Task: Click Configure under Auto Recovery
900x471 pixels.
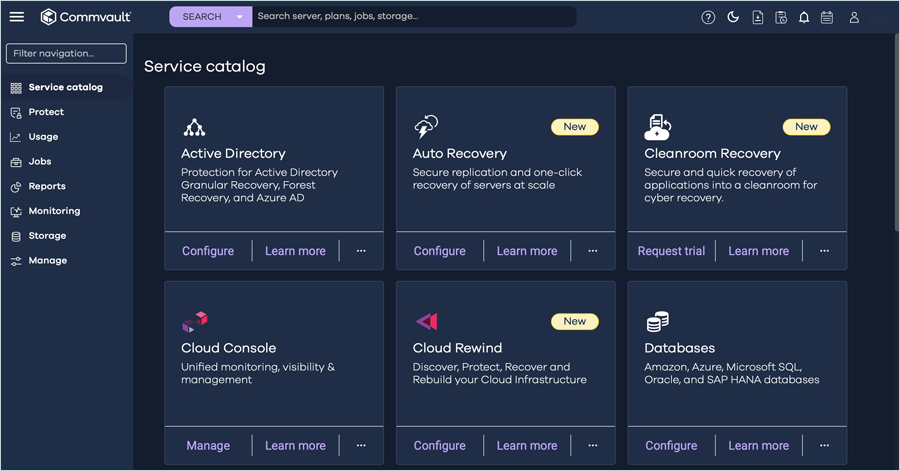Action: pos(439,251)
